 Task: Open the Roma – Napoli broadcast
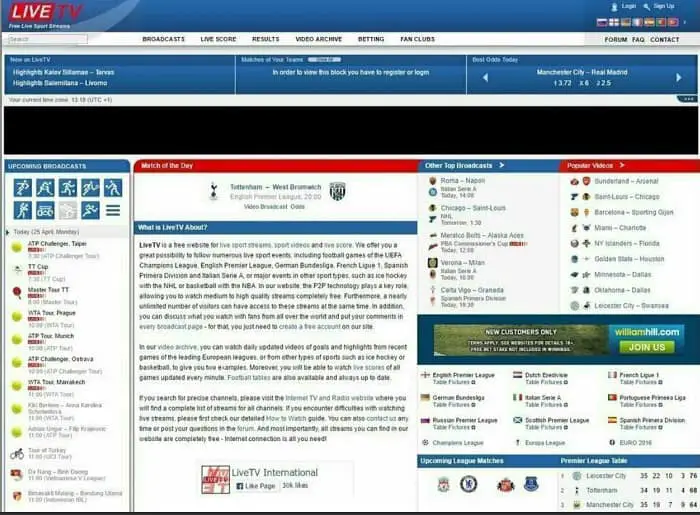pyautogui.click(x=462, y=181)
